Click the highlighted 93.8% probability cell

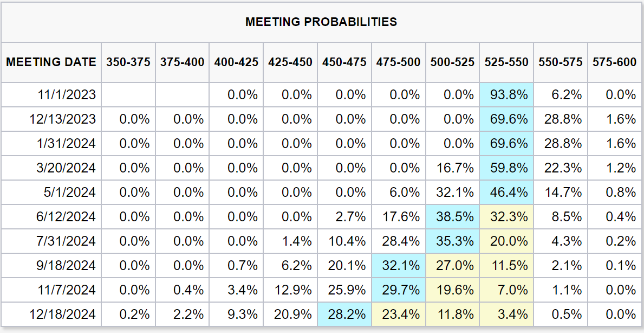click(506, 95)
